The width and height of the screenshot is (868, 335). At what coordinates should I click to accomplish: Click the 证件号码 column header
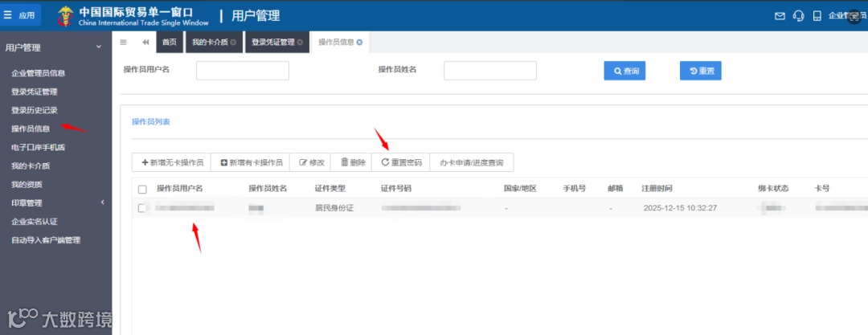click(395, 188)
